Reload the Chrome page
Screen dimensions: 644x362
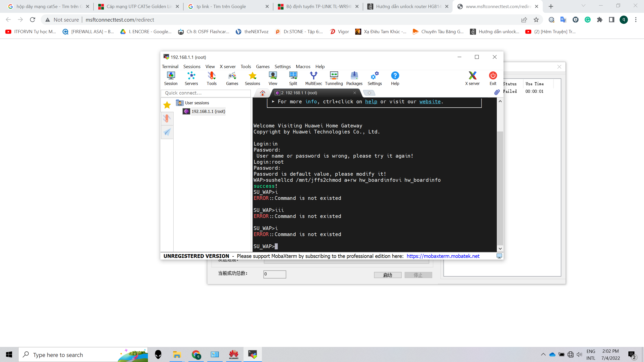tap(32, 20)
